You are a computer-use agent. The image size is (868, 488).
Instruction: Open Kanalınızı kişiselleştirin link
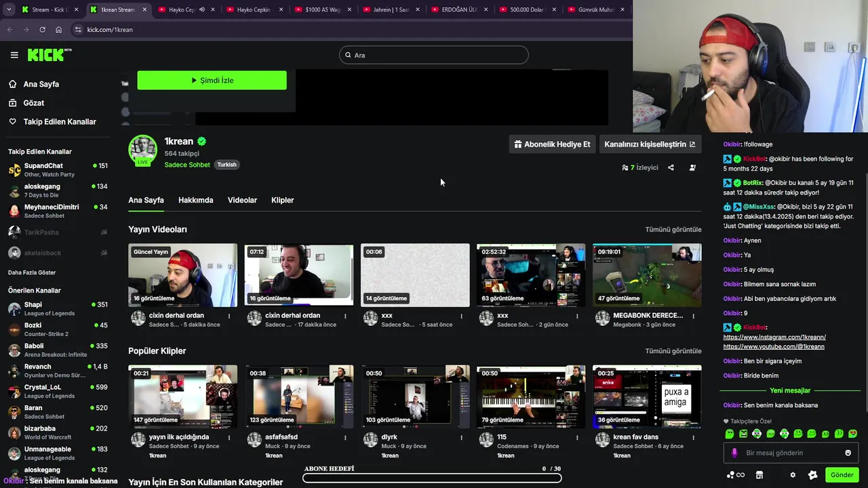650,144
